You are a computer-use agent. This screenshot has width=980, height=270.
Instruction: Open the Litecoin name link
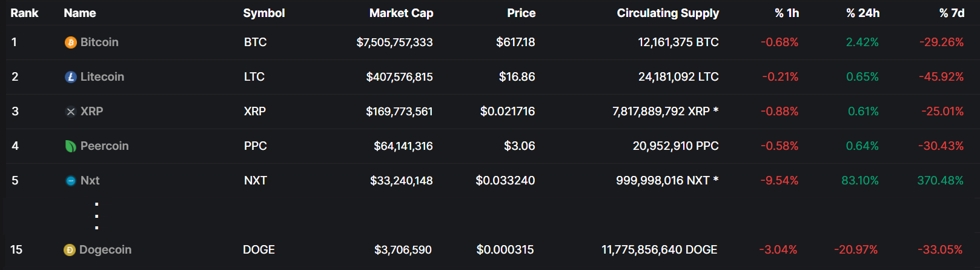[x=102, y=77]
